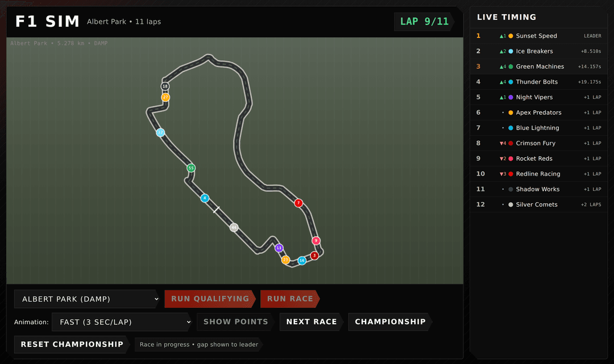This screenshot has height=364, width=614.
Task: Select orange car marker 23 on track
Action: (x=286, y=260)
